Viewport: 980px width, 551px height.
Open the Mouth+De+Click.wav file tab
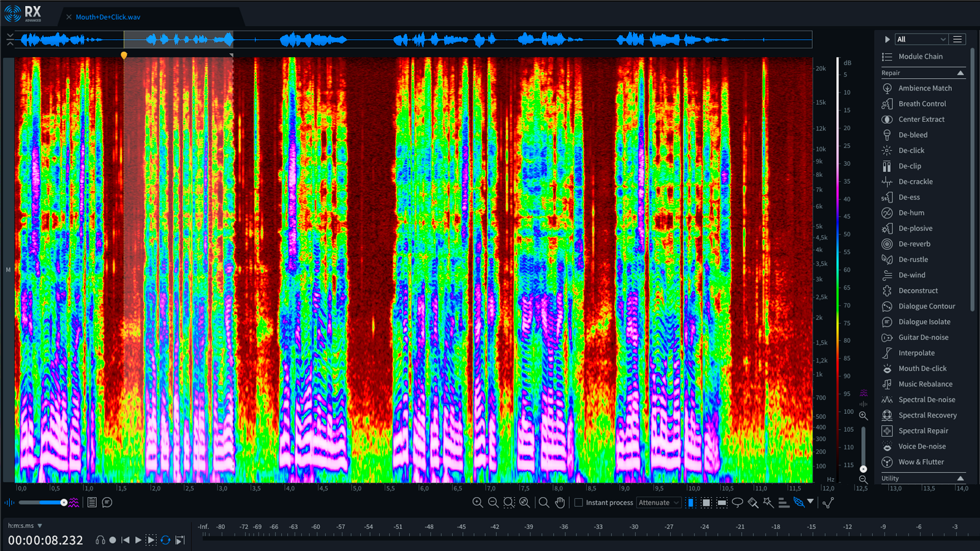pyautogui.click(x=108, y=17)
